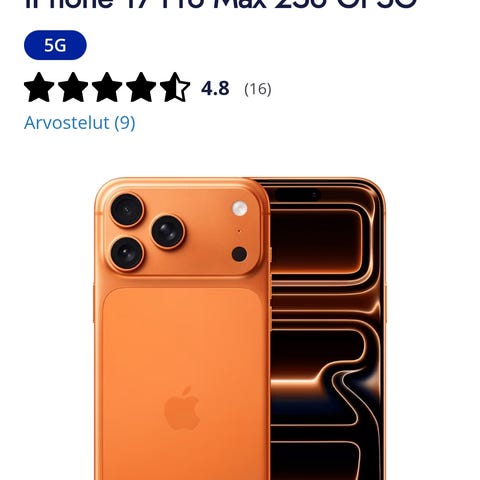The width and height of the screenshot is (480, 480).
Task: Click the 4.8 rating score
Action: click(215, 88)
